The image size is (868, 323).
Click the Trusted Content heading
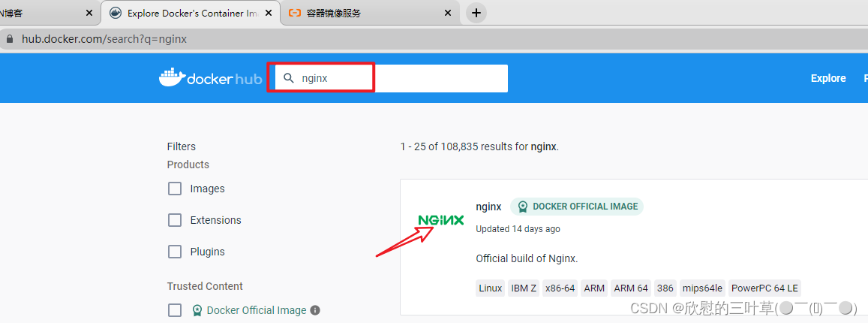click(205, 286)
